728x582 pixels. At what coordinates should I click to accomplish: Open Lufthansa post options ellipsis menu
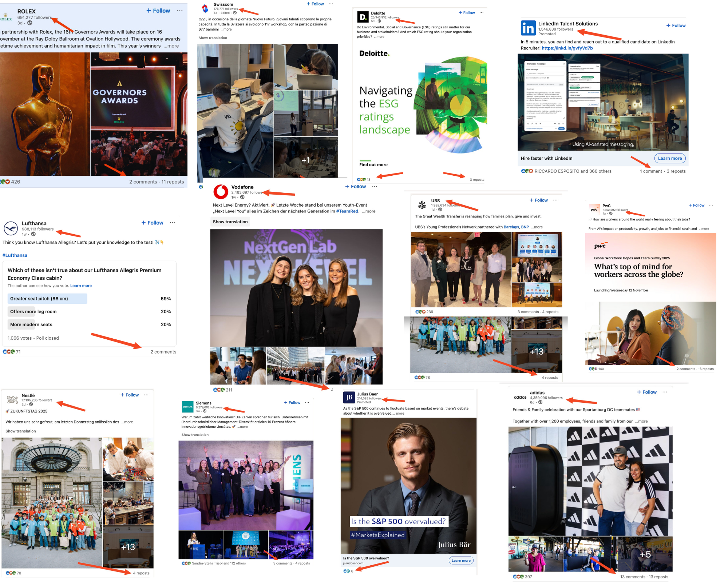pos(172,223)
